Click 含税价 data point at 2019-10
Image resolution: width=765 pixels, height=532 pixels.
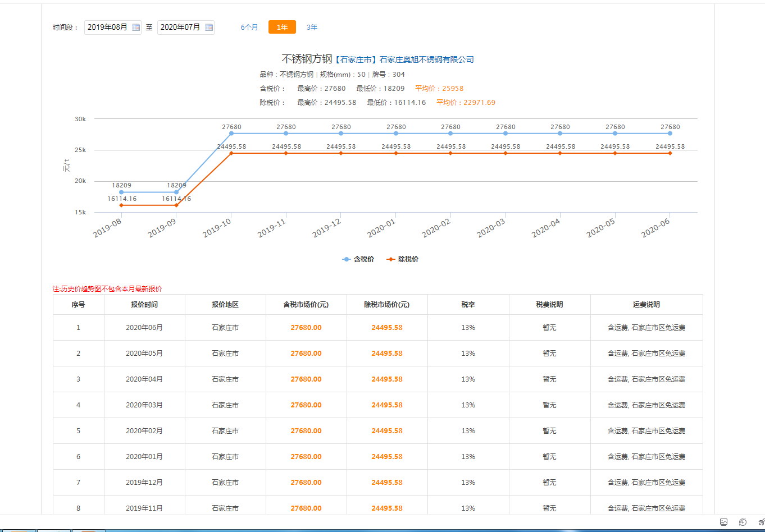point(231,133)
